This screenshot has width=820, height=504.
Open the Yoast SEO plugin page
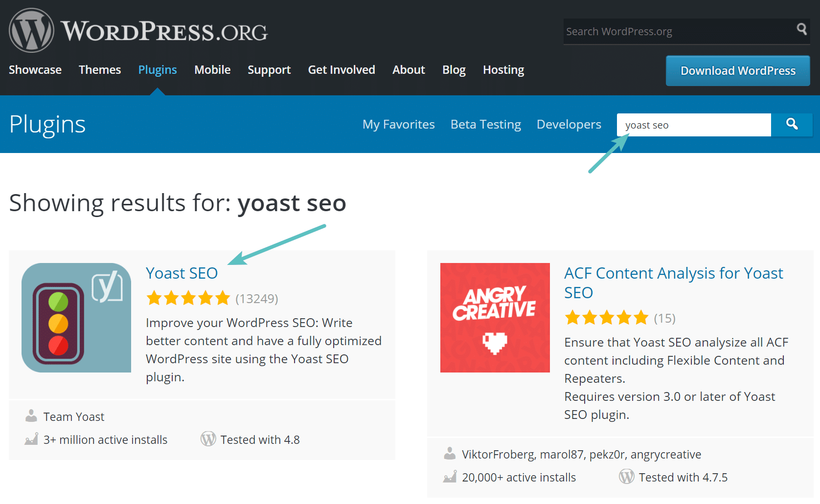click(x=182, y=273)
